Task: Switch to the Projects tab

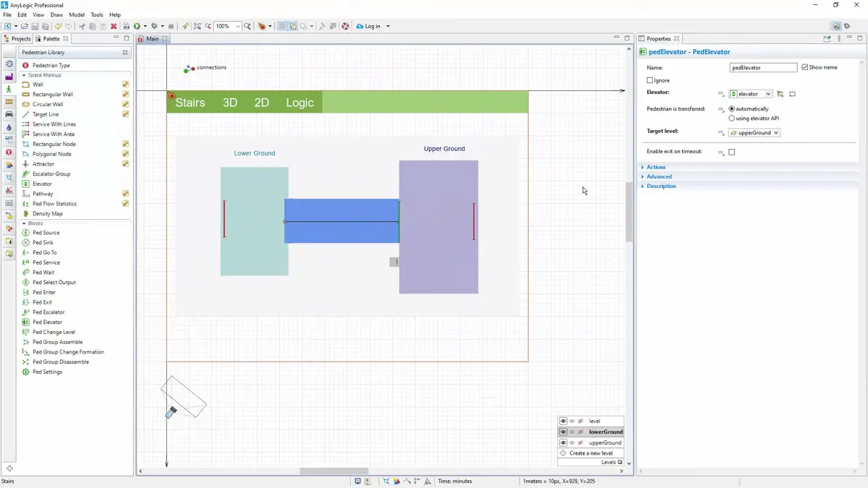Action: [17, 39]
